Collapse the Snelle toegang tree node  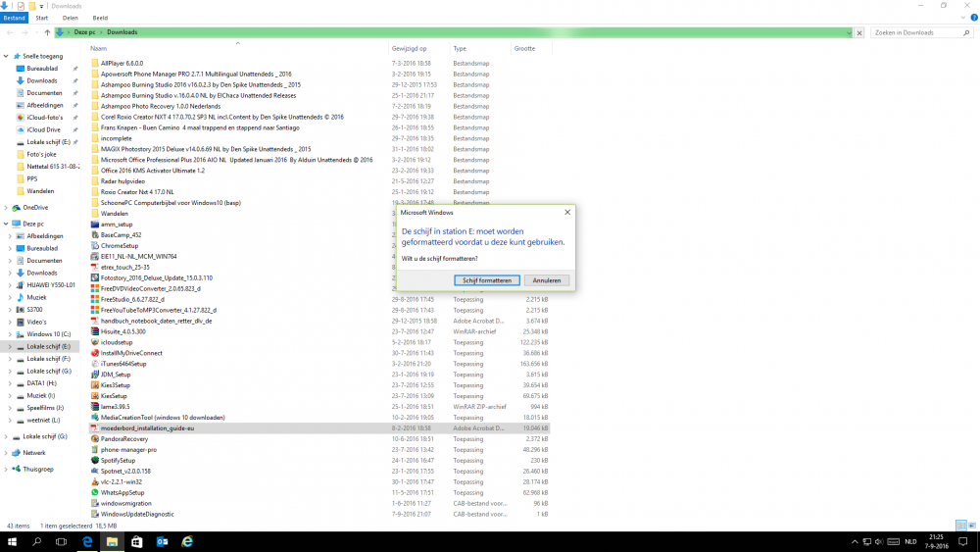6,56
